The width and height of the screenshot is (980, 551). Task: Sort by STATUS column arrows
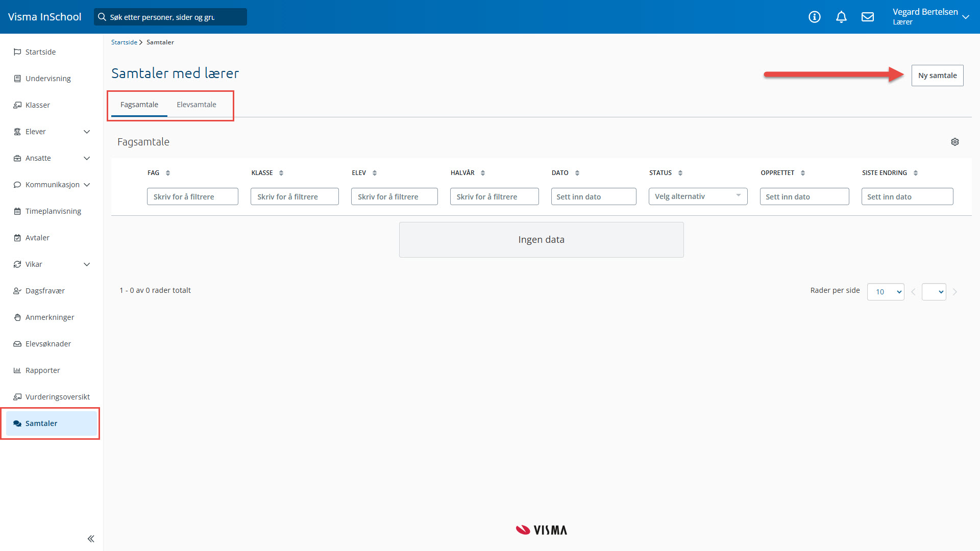(x=680, y=173)
